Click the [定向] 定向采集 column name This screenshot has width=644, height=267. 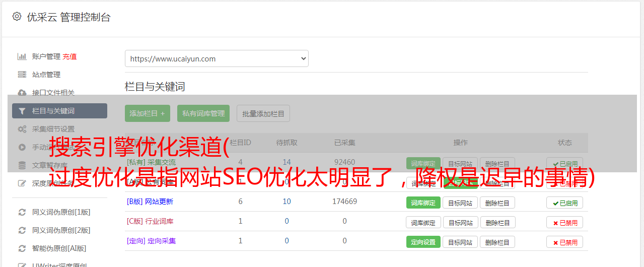point(151,241)
